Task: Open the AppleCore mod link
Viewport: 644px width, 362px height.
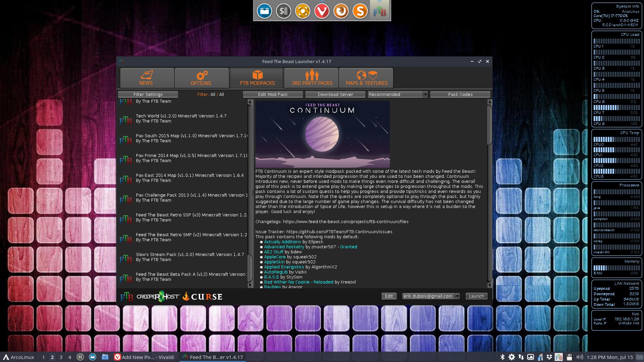Action: click(275, 257)
